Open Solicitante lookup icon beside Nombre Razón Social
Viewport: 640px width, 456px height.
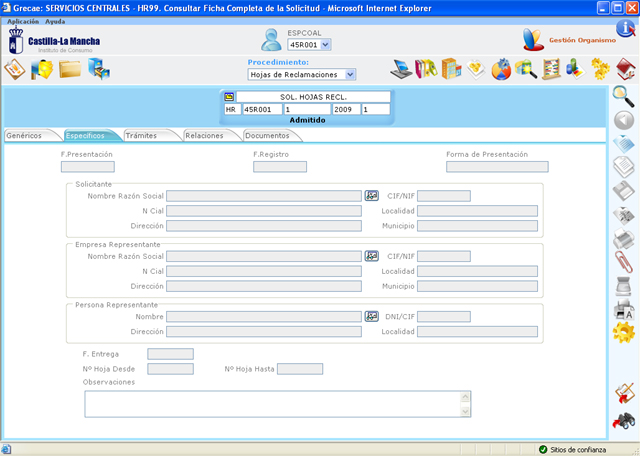[371, 196]
